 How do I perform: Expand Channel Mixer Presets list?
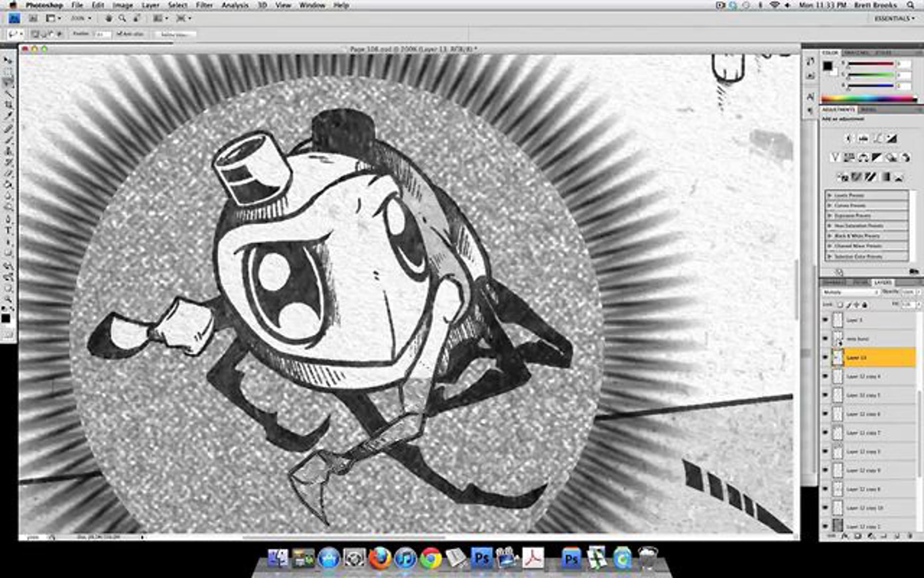(830, 245)
